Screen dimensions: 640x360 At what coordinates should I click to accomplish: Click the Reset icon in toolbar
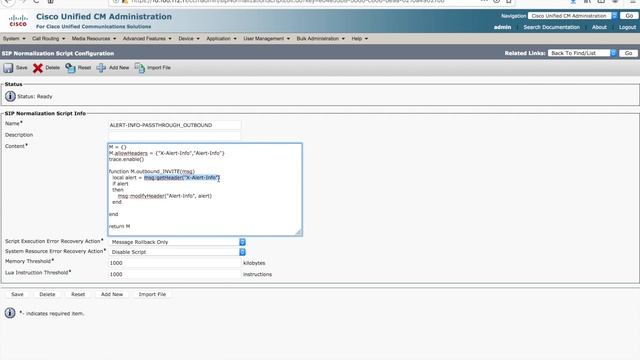pos(70,68)
